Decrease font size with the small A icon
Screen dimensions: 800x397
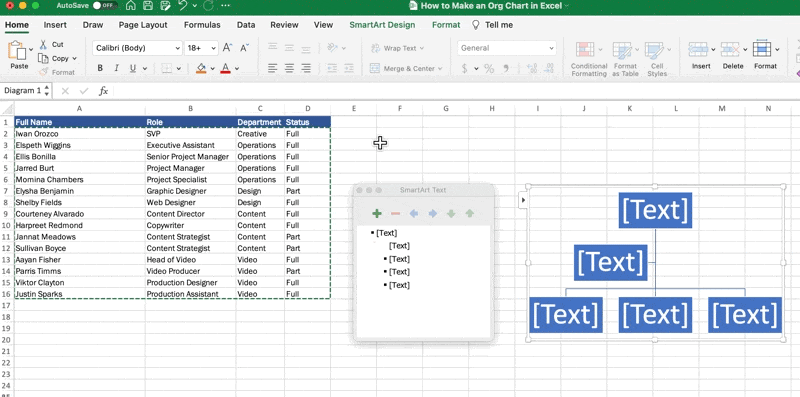(244, 48)
